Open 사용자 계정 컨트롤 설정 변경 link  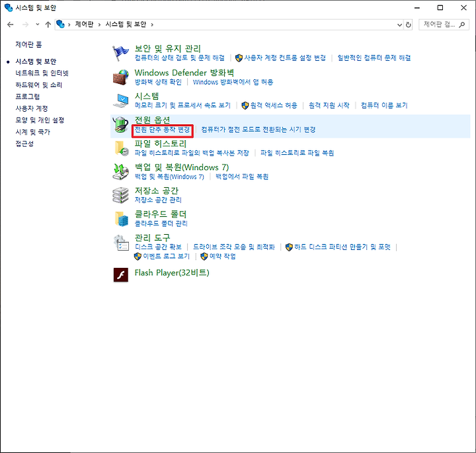[x=285, y=58]
